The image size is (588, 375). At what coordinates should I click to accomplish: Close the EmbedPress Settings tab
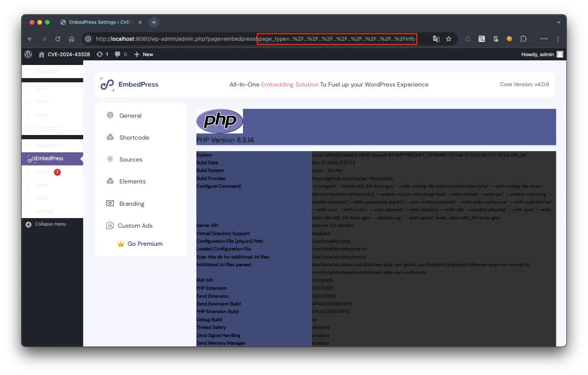coord(140,22)
